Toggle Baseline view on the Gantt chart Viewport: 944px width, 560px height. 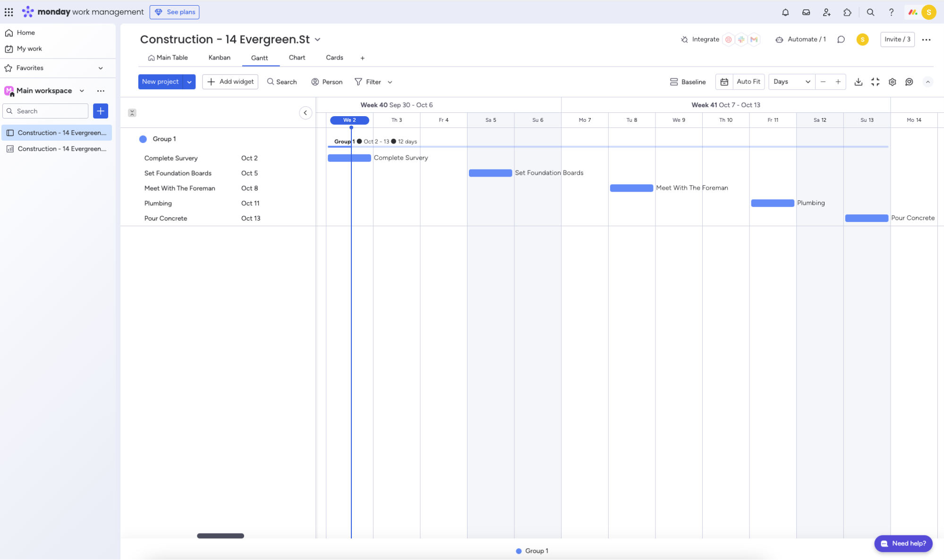click(x=688, y=82)
